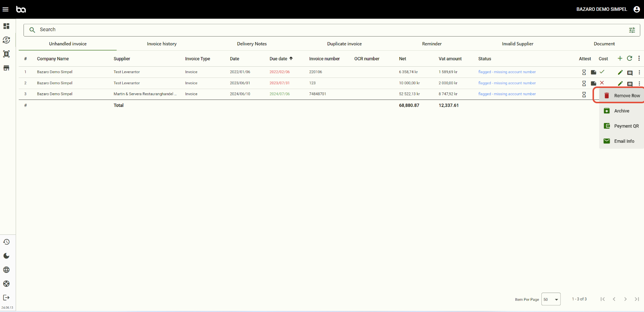This screenshot has height=312, width=644.
Task: Switch to Duplicate invoice tab
Action: [344, 44]
